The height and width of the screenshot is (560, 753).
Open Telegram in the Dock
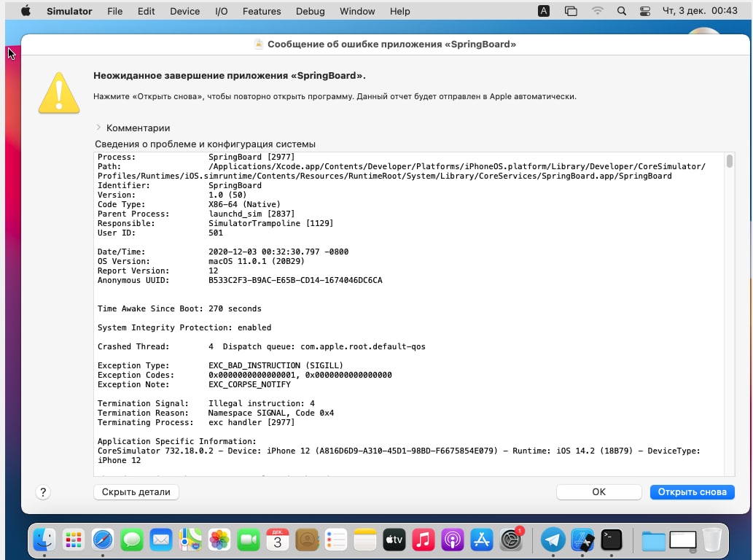[553, 540]
